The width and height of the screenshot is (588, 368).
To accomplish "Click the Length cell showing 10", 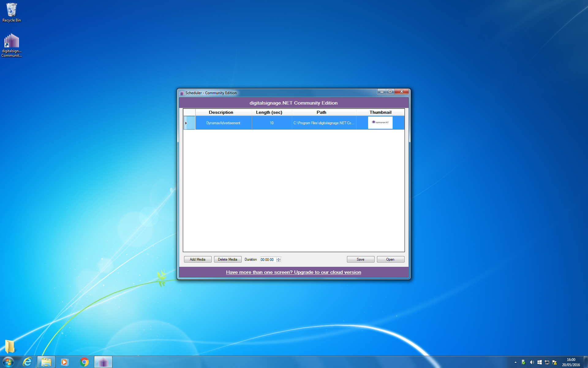I will 272,123.
